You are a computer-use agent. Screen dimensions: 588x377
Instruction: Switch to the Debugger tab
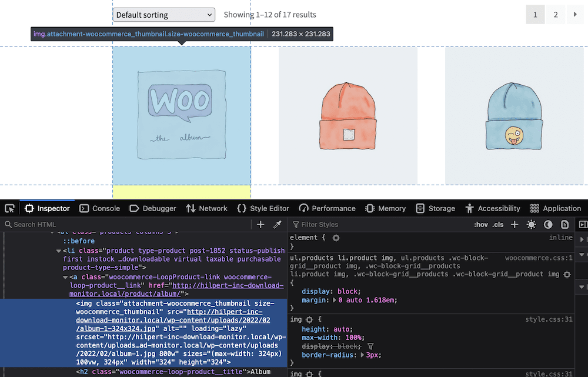point(153,209)
